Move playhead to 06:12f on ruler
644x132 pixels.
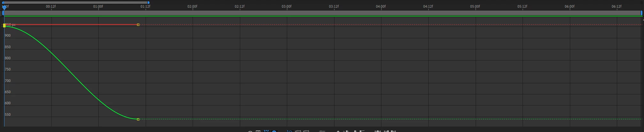tap(617, 6)
